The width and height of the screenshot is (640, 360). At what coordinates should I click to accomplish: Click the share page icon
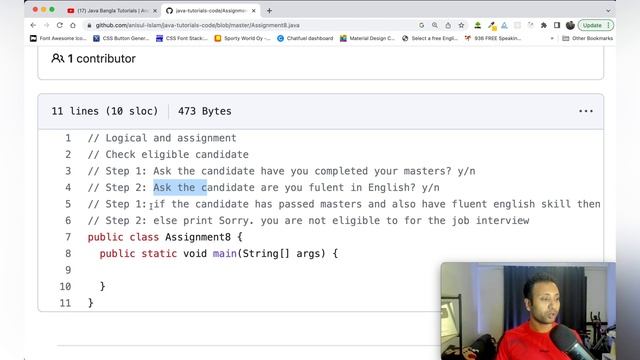click(x=448, y=25)
